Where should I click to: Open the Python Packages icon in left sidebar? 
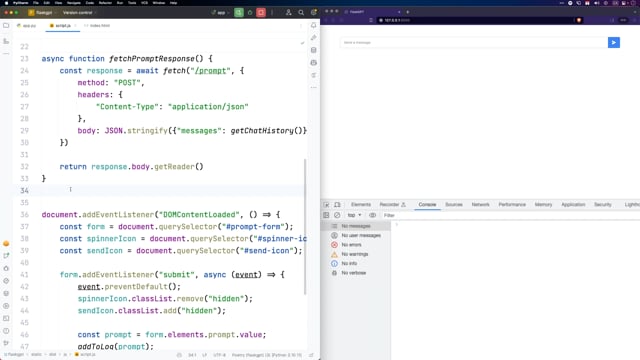[x=6, y=293]
